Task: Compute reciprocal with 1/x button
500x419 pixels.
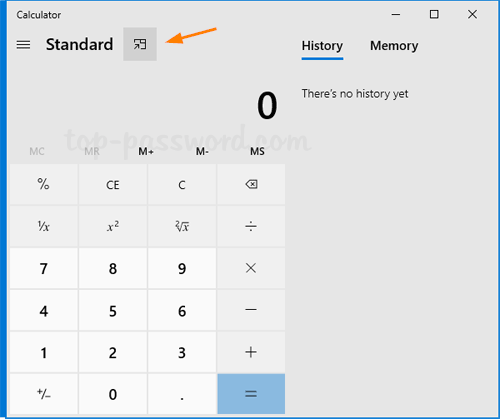Action: coord(44,226)
